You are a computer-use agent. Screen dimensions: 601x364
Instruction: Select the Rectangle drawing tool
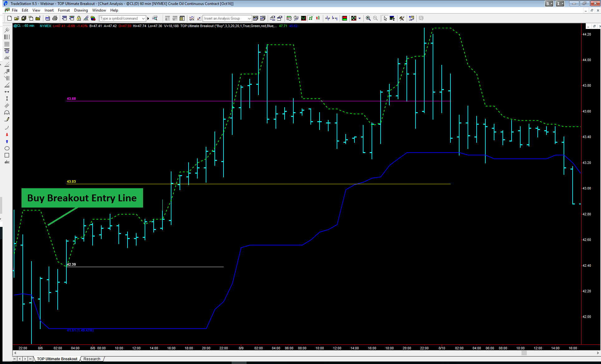[x=7, y=155]
